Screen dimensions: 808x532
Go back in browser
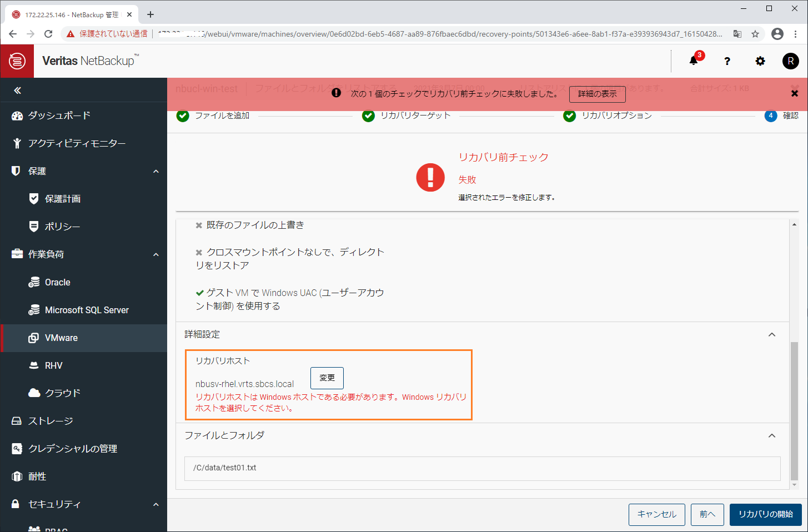pyautogui.click(x=13, y=34)
